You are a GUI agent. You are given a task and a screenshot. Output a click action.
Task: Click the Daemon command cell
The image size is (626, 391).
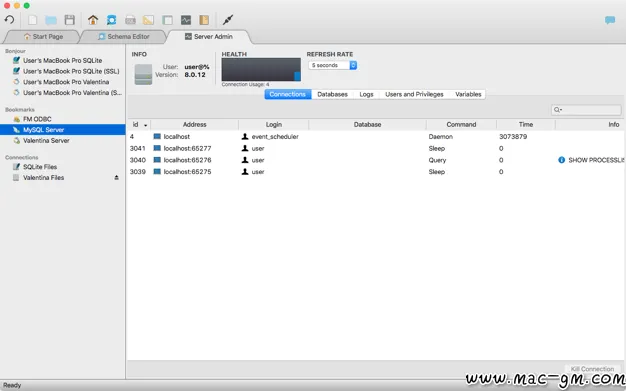point(440,137)
